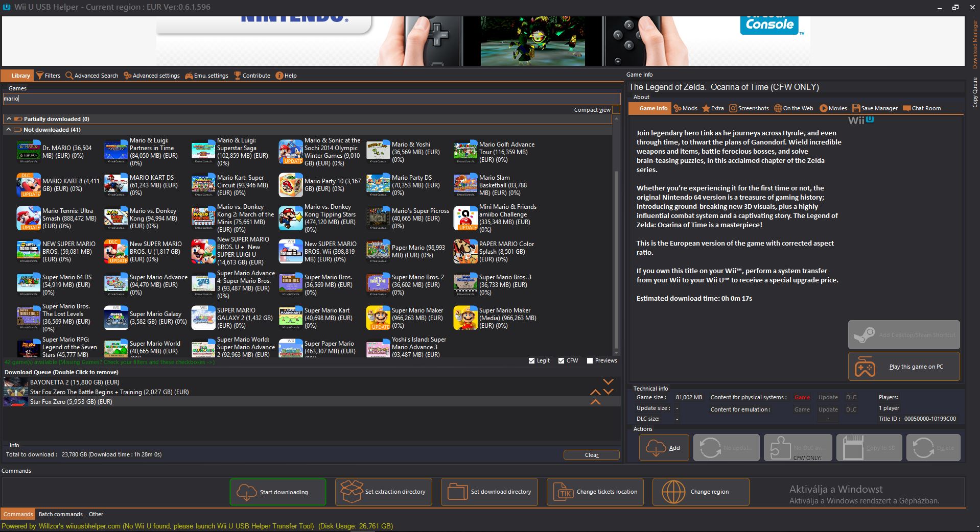The height and width of the screenshot is (532, 980).
Task: Open Emu. settings
Action: pos(206,76)
